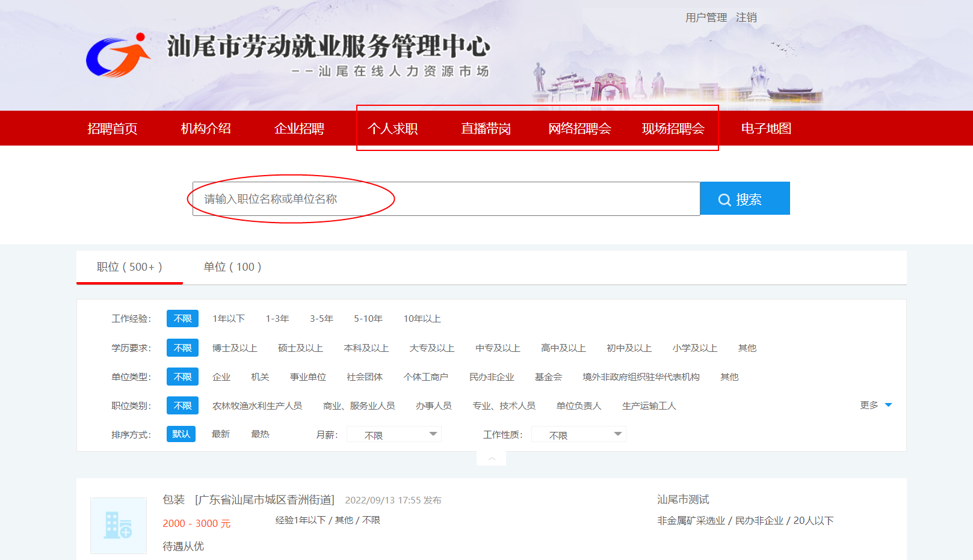973x560 pixels.
Task: Expand 更多 job categories
Action: pyautogui.click(x=876, y=405)
